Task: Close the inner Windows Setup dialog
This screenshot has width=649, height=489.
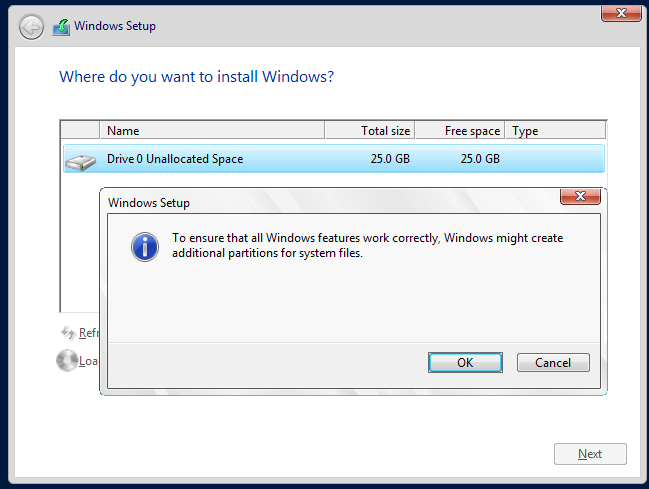Action: click(580, 196)
